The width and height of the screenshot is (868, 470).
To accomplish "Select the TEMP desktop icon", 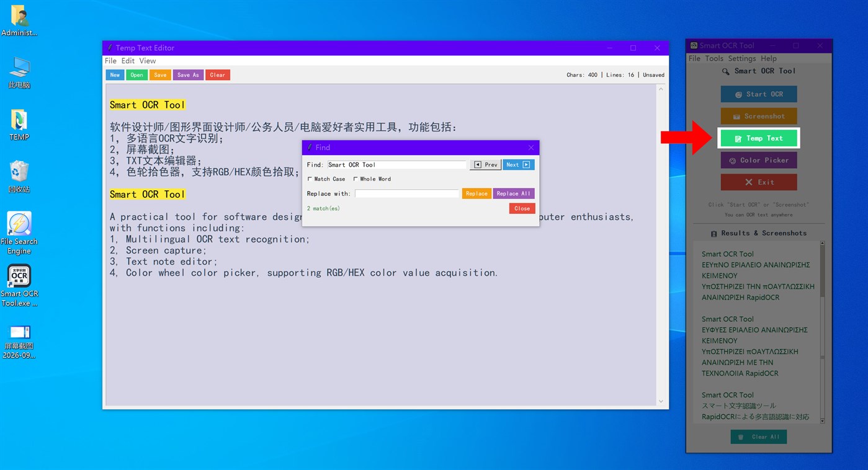I will pos(19,125).
